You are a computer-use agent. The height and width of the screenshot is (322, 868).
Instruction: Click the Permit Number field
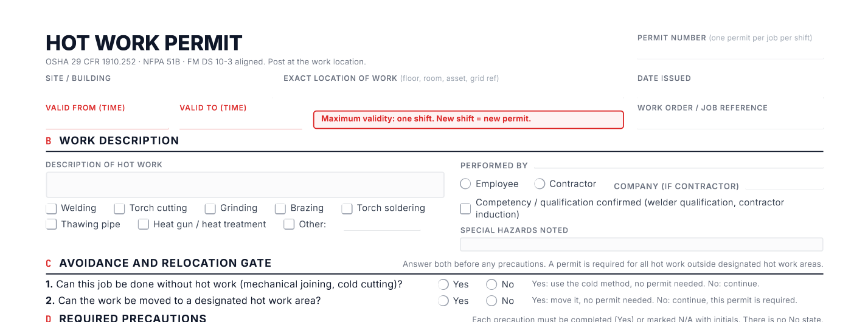point(731,52)
